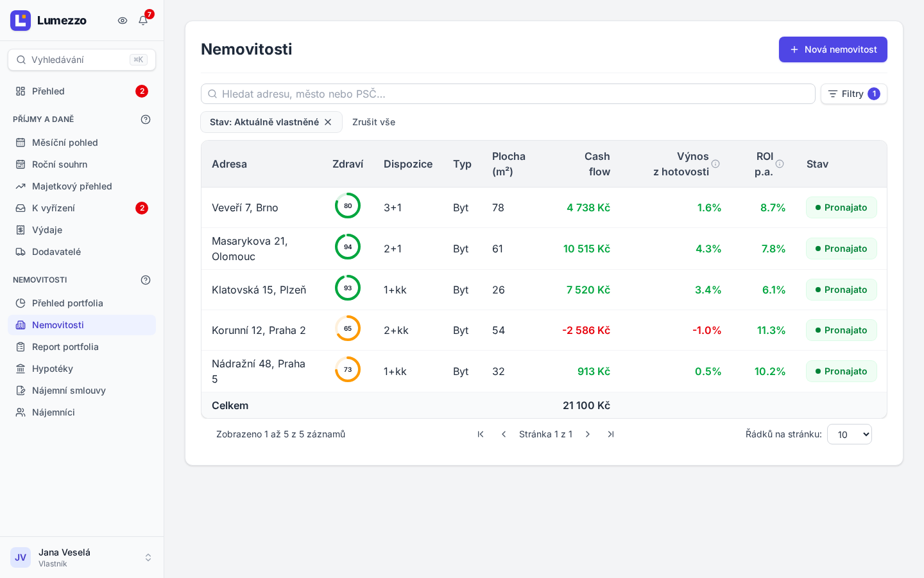
Task: Go to the next page
Action: click(588, 434)
